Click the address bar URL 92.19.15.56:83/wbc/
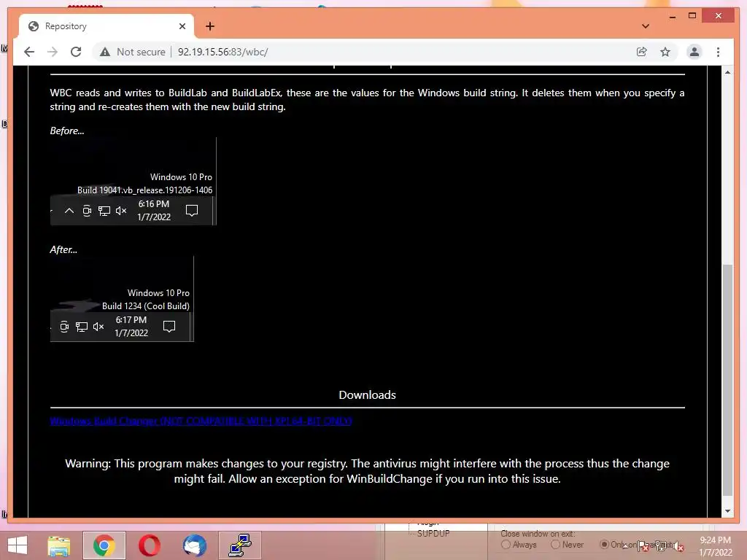Screen dimensions: 747x560 click(x=223, y=52)
